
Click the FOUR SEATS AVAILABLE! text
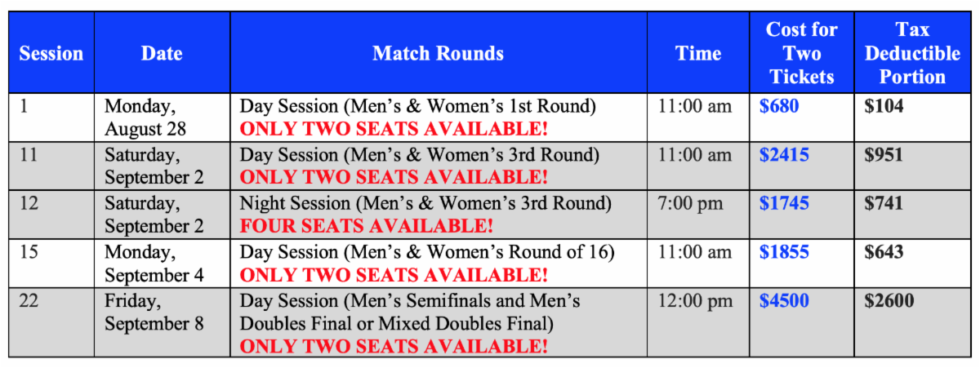(366, 225)
